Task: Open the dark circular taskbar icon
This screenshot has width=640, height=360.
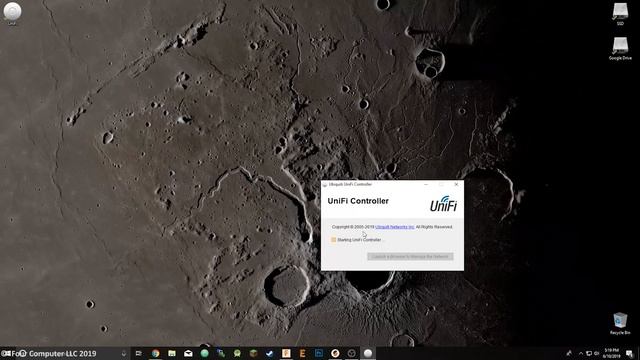Action: pos(351,353)
